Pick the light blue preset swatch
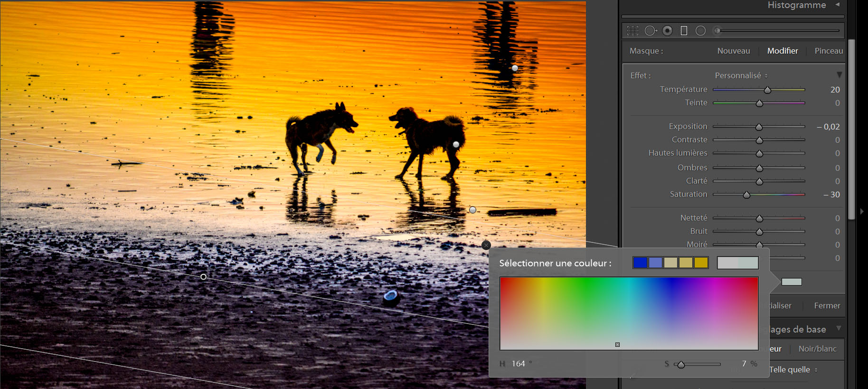Image resolution: width=868 pixels, height=389 pixels. [x=655, y=263]
